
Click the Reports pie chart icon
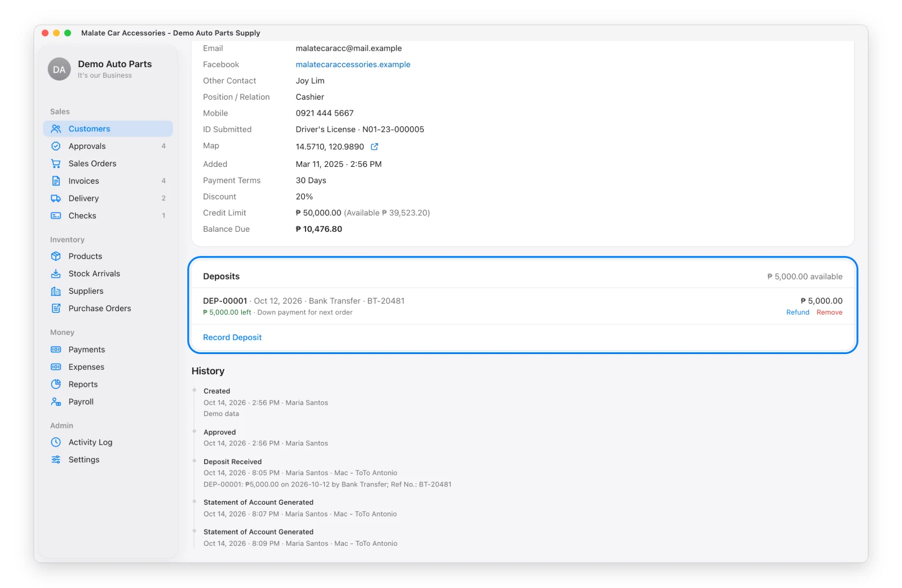pos(56,384)
